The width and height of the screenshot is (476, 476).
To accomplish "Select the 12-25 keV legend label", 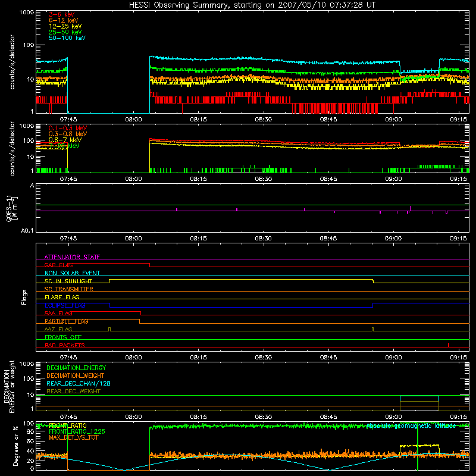I will [x=65, y=26].
